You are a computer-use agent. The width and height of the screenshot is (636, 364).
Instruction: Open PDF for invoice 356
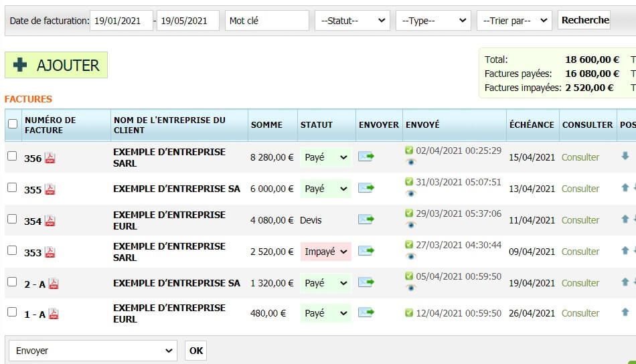click(x=50, y=158)
